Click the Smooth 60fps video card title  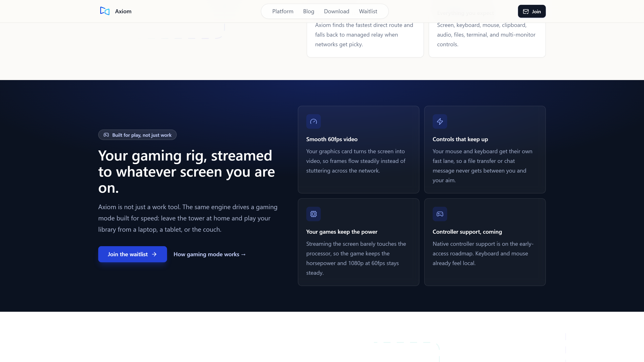tap(332, 139)
